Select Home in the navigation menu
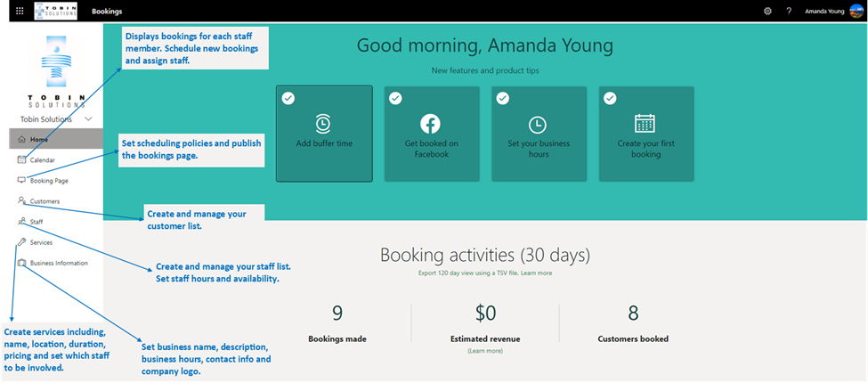The width and height of the screenshot is (868, 383). [x=56, y=140]
